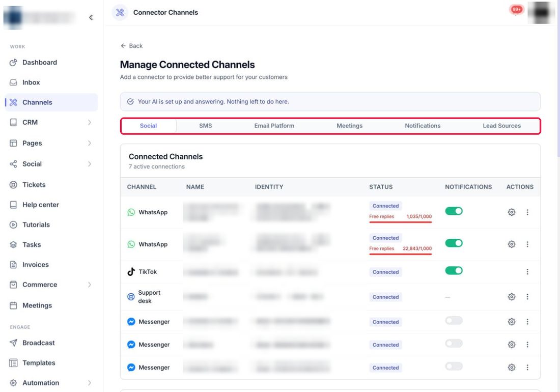560x392 pixels.
Task: Click the CRM book icon
Action: point(13,123)
